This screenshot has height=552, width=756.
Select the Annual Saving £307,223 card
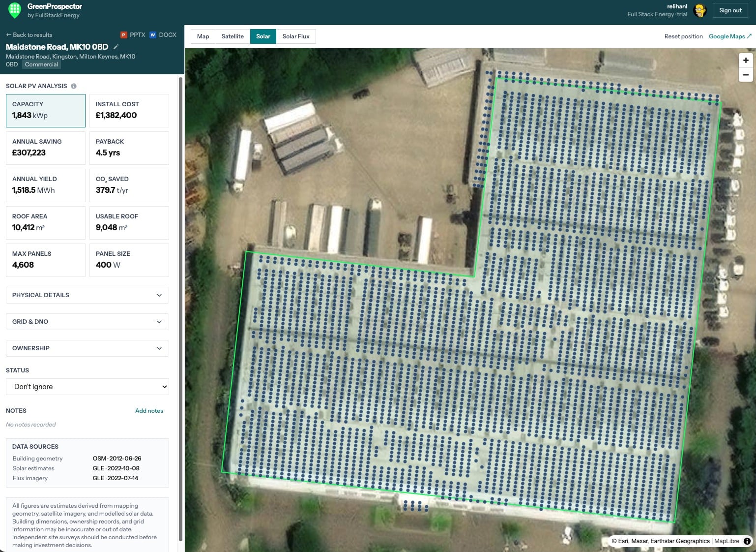coord(46,148)
